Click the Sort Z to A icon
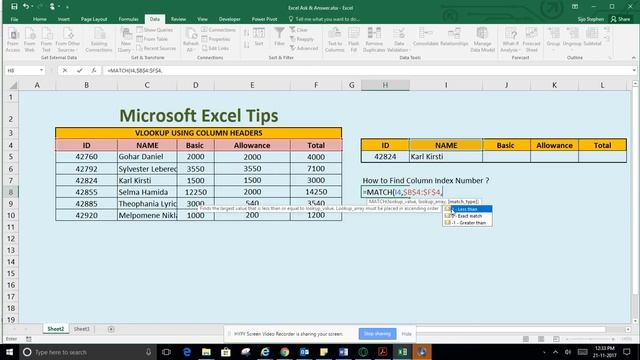Viewport: 640px width, 360px height. coord(246,44)
